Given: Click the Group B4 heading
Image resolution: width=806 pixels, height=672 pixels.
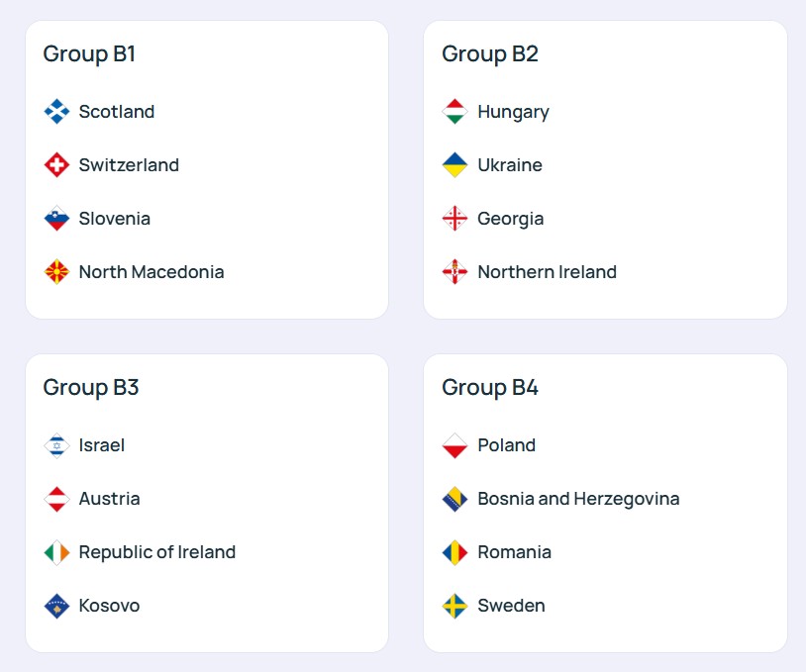Looking at the screenshot, I should pyautogui.click(x=490, y=387).
